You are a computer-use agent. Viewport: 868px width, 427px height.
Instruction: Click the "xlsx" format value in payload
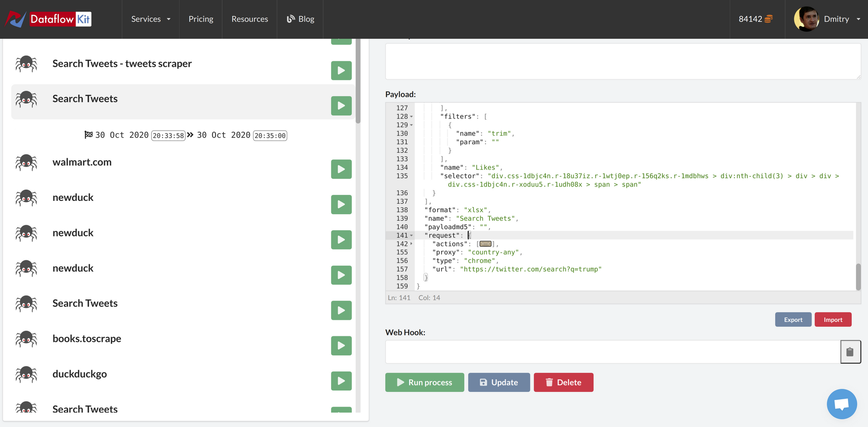476,210
